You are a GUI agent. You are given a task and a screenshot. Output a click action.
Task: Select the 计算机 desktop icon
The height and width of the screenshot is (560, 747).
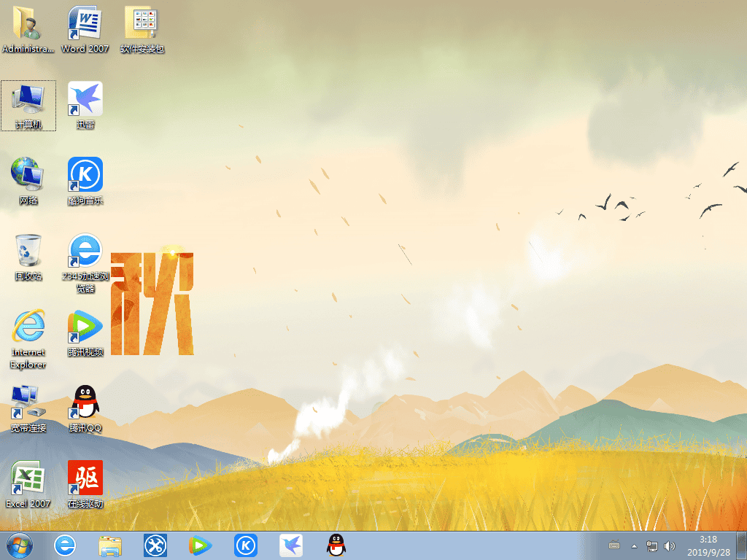pyautogui.click(x=28, y=105)
